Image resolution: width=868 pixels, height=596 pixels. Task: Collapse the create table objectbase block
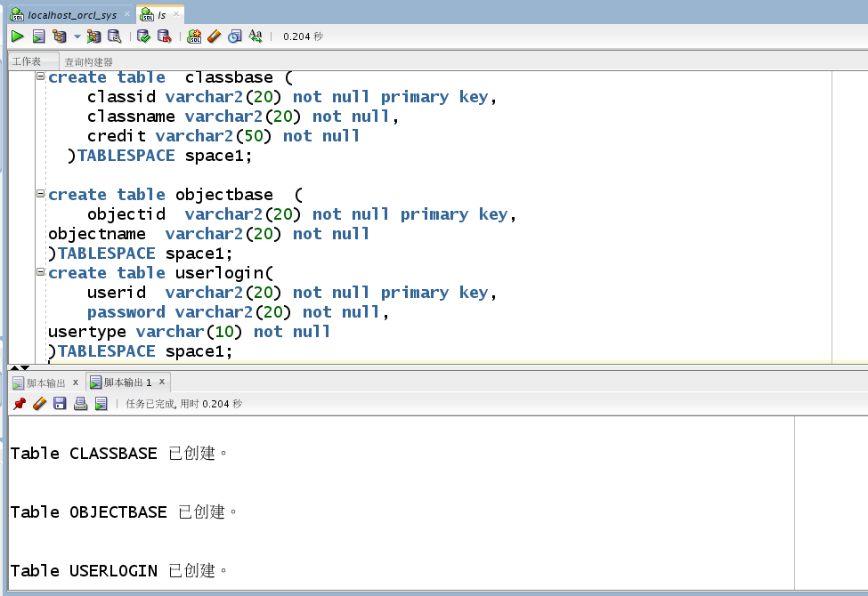(40, 194)
